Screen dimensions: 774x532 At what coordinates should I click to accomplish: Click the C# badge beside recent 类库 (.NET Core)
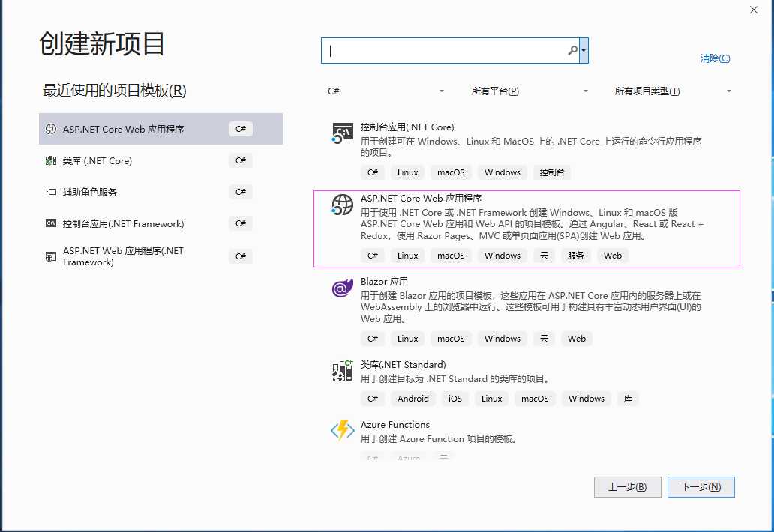pyautogui.click(x=241, y=160)
